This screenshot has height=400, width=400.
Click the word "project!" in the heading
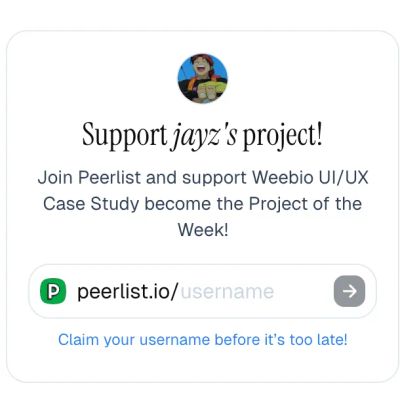[x=282, y=136]
